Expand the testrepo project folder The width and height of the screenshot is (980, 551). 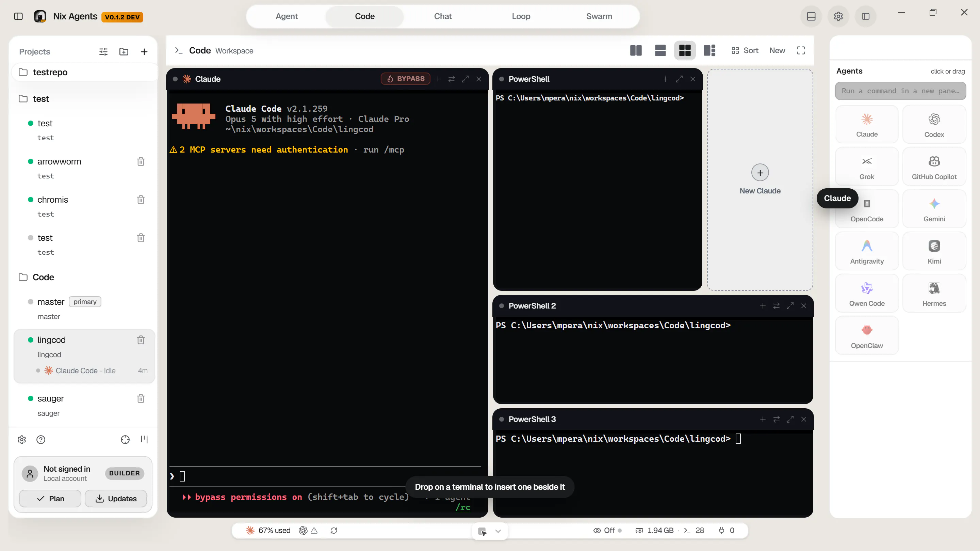click(84, 72)
